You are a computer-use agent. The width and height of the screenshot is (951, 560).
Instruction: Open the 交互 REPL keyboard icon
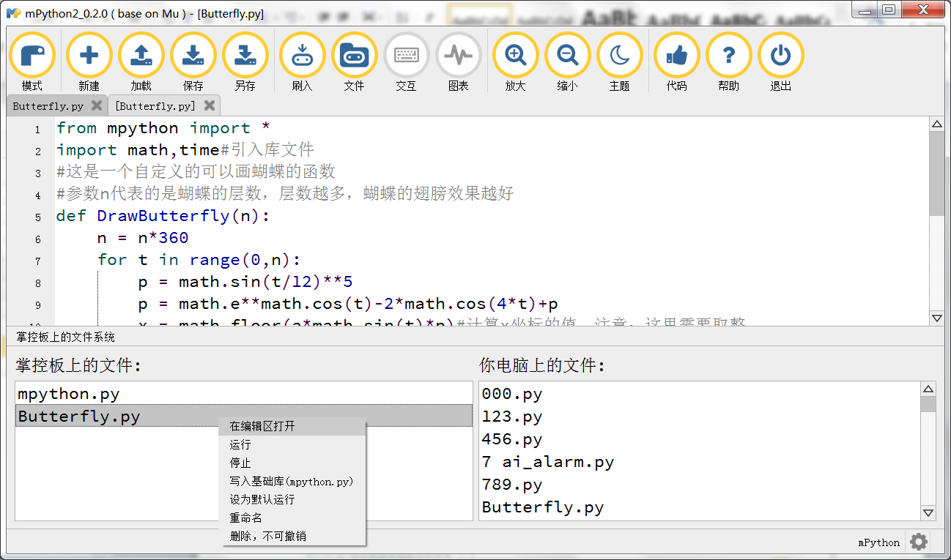406,56
